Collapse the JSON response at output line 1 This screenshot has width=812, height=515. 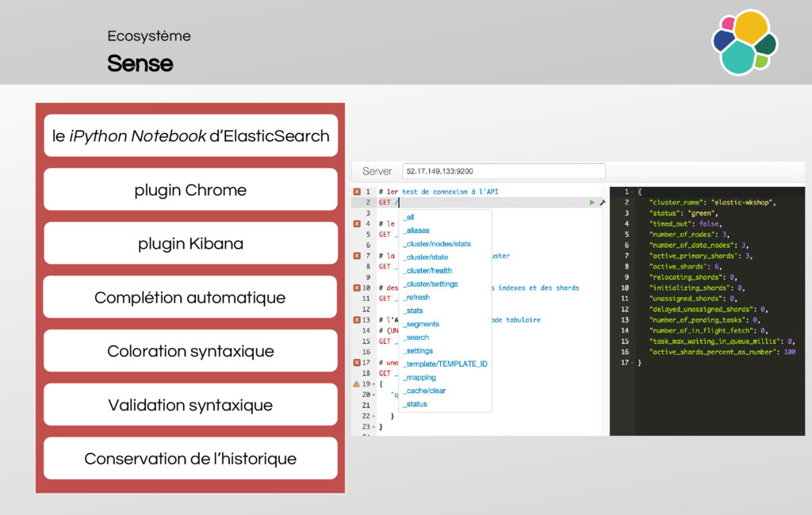[632, 192]
